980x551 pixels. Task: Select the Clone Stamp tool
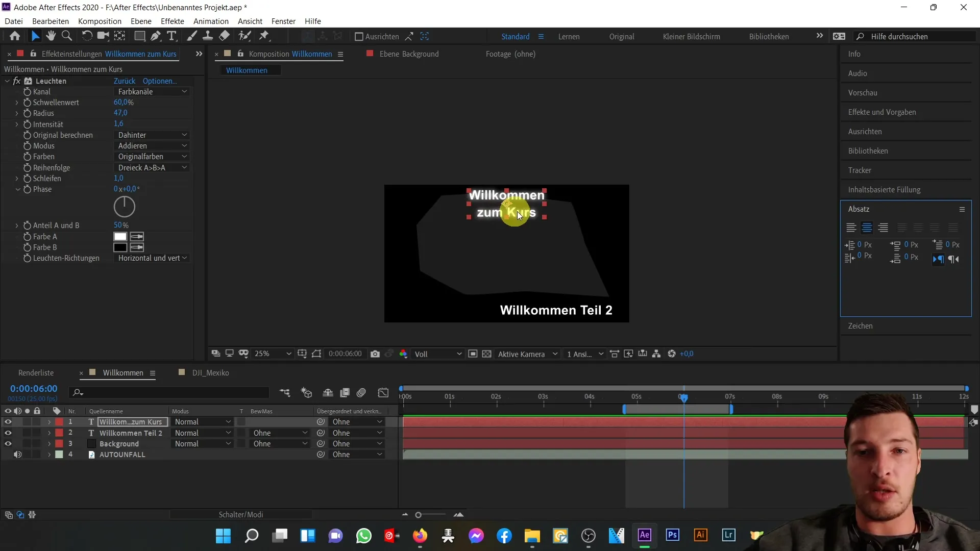[208, 36]
